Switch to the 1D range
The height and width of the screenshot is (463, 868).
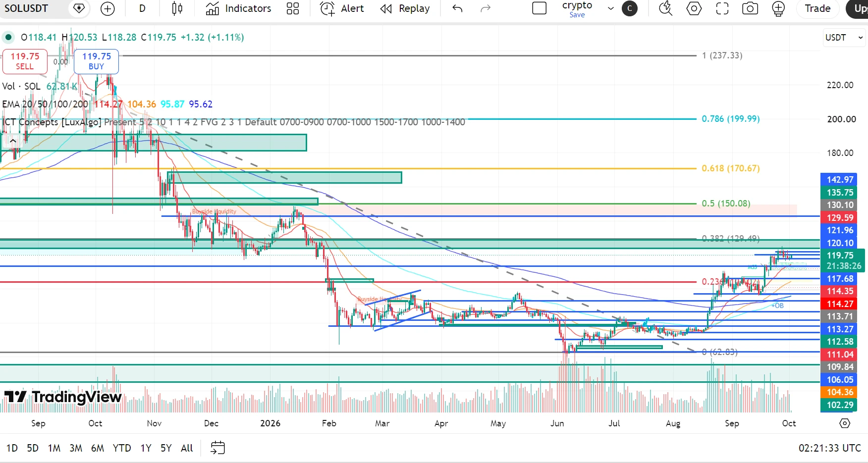click(x=12, y=448)
